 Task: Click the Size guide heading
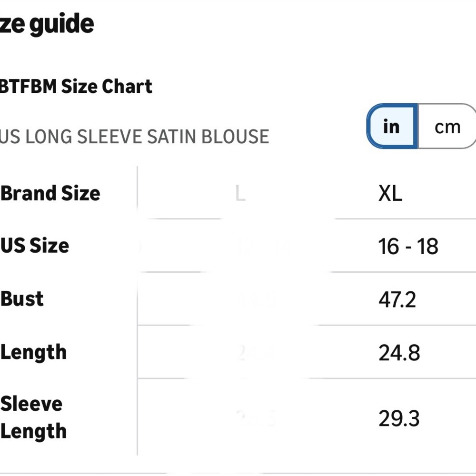tap(47, 24)
